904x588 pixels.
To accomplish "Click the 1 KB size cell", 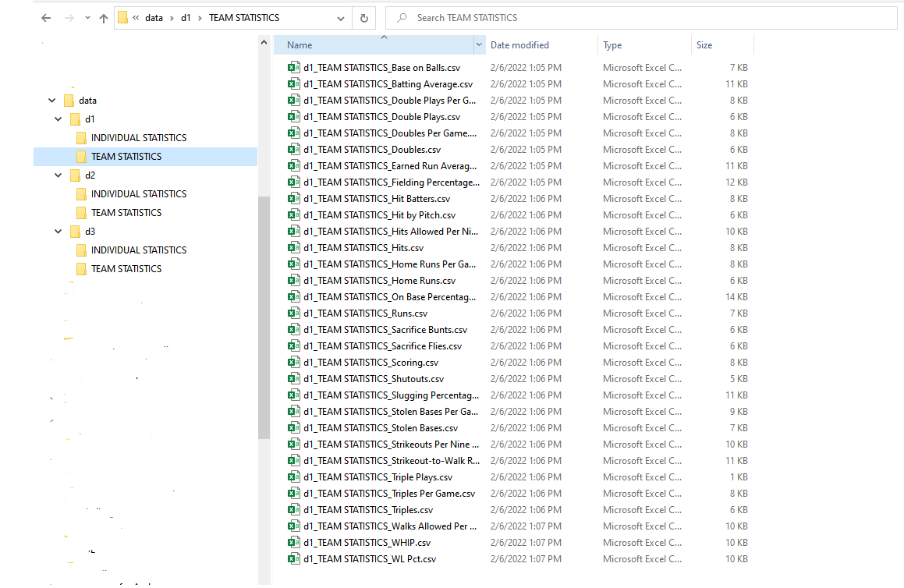I will [739, 477].
